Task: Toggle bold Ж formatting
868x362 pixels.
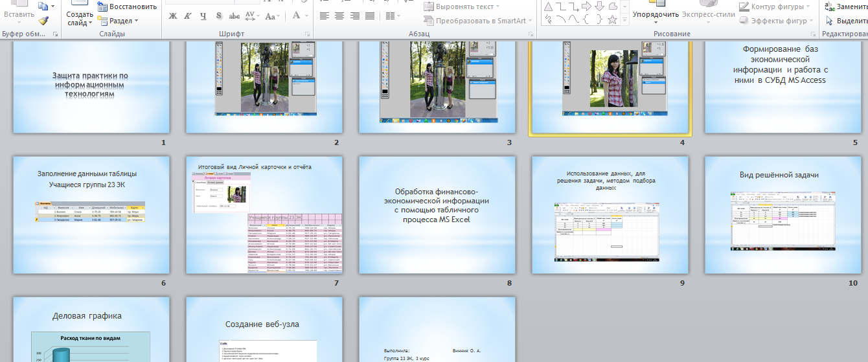Action: click(173, 16)
